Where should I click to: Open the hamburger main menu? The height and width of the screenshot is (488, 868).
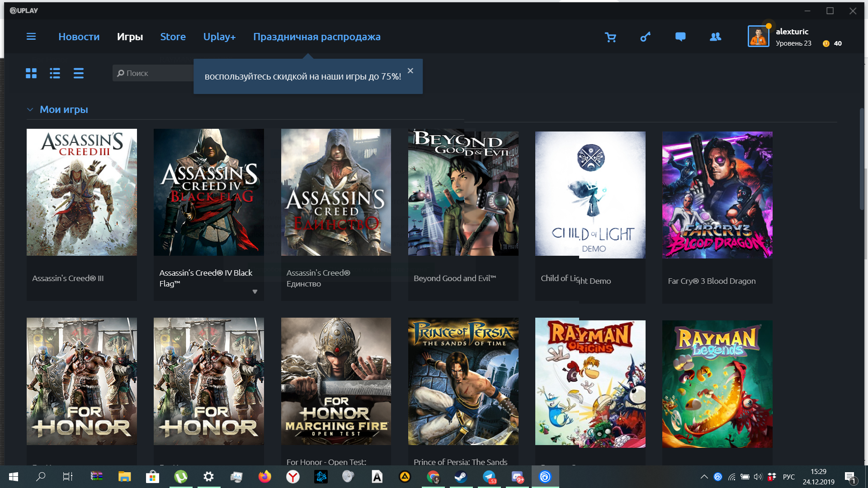pos(31,37)
